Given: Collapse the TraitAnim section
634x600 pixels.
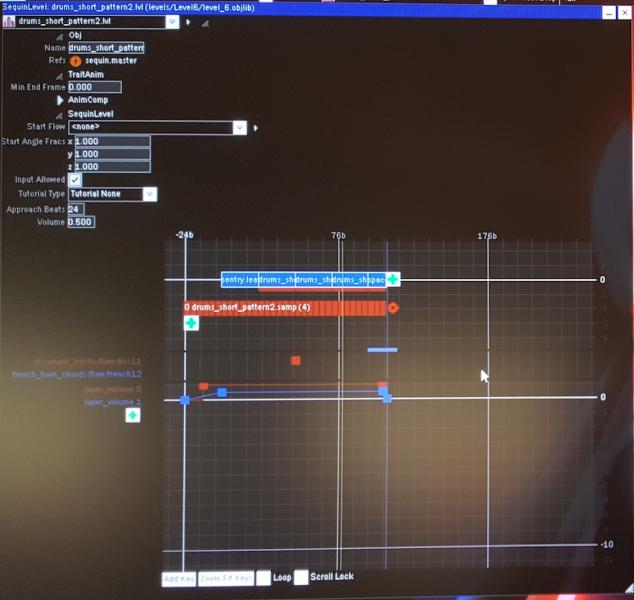Looking at the screenshot, I should click(x=60, y=75).
